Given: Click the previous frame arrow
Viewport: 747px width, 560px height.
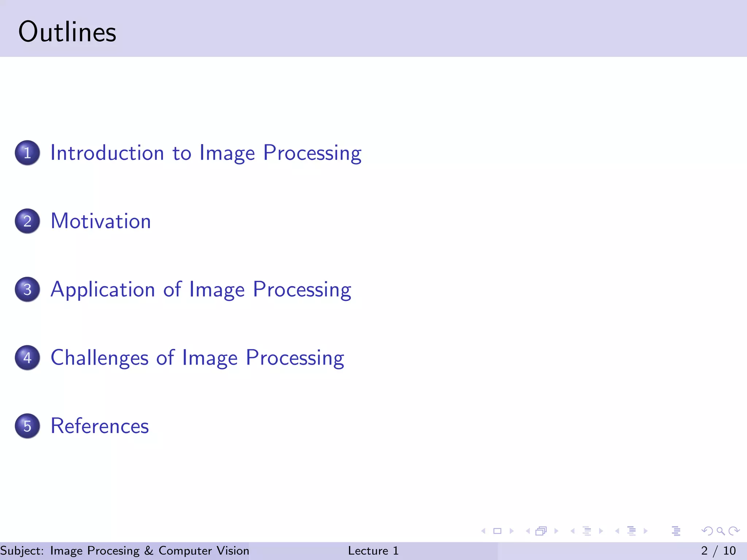Looking at the screenshot, I should coord(528,531).
